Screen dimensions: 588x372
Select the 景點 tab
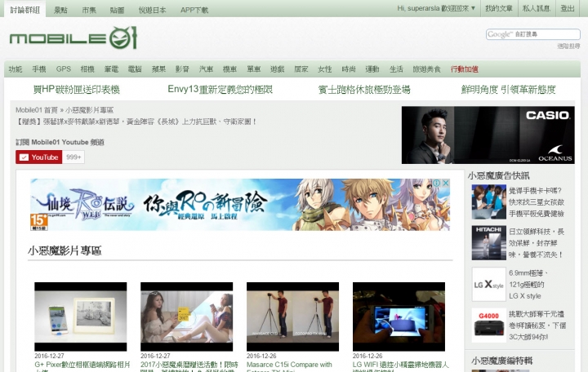(x=60, y=10)
